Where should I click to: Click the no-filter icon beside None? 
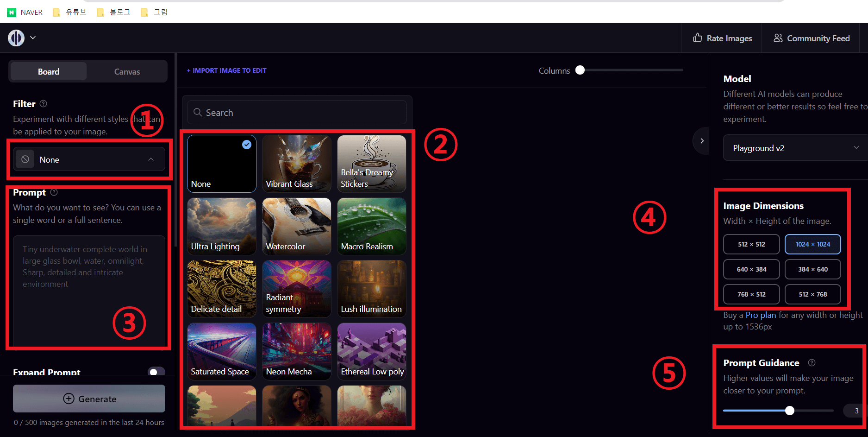click(x=25, y=159)
